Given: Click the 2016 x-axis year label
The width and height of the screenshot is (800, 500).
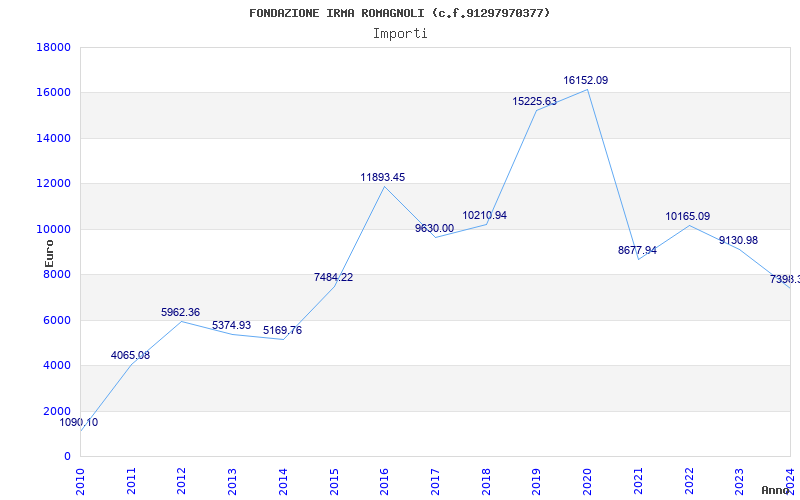Looking at the screenshot, I should [384, 481].
